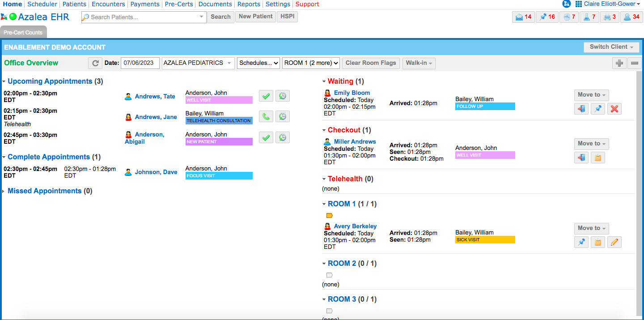Open the Scheduler menu
Image resolution: width=644 pixels, height=320 pixels.
[x=42, y=4]
